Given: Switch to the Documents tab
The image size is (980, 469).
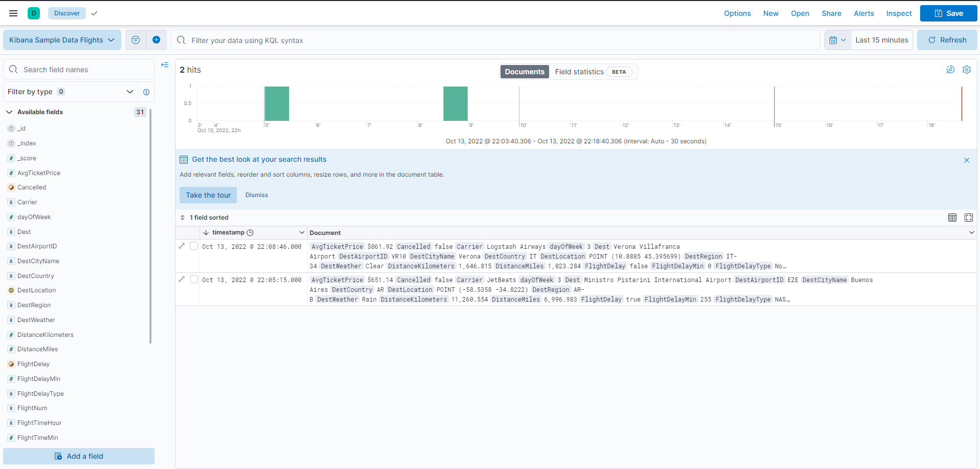Looking at the screenshot, I should [525, 72].
